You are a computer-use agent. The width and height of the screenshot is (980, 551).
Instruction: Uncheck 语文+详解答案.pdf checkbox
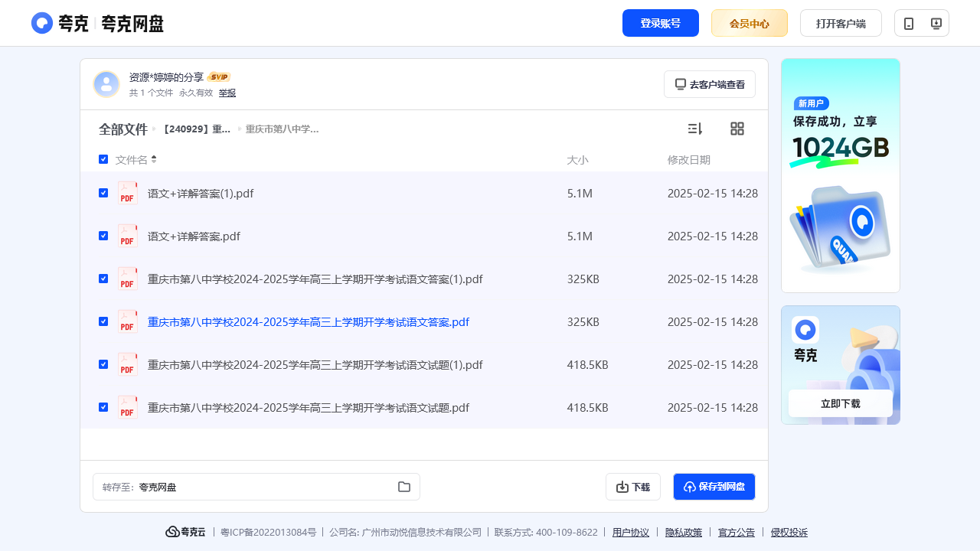click(103, 236)
